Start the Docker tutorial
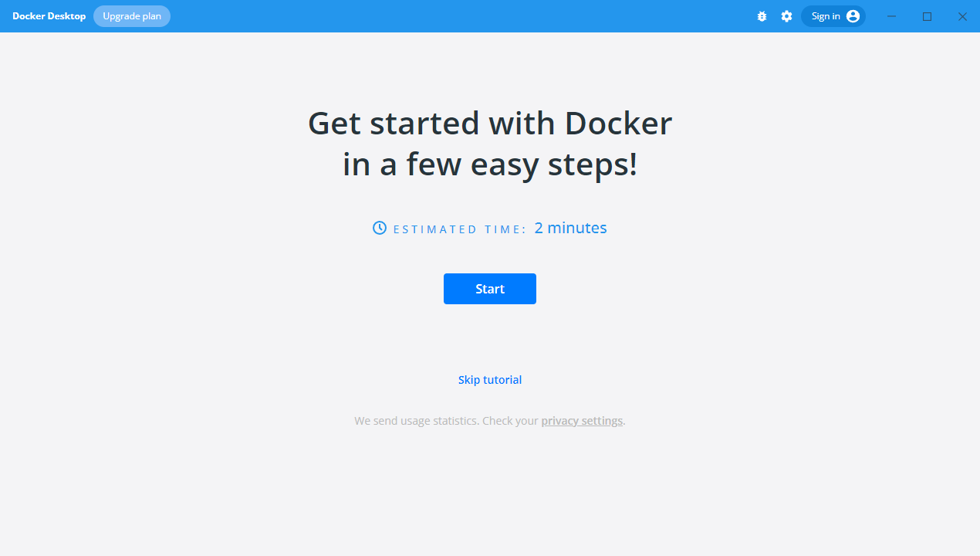Screen dimensions: 980x556 (x=490, y=289)
